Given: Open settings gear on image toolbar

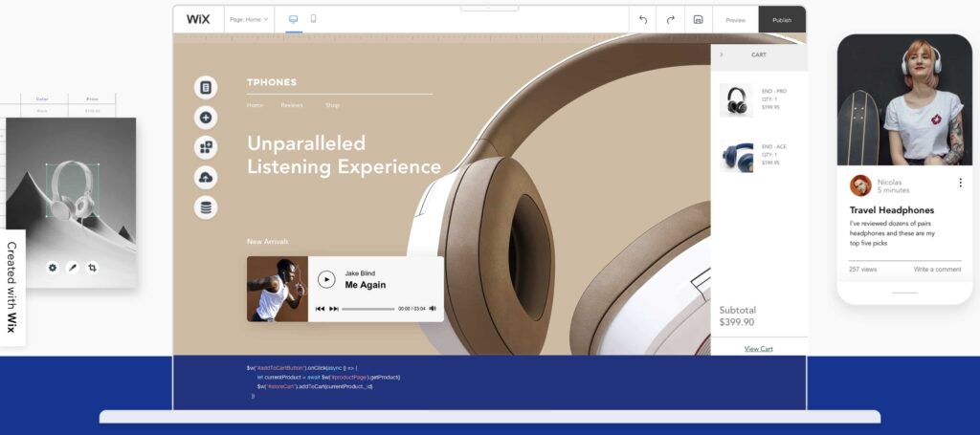Looking at the screenshot, I should point(53,268).
